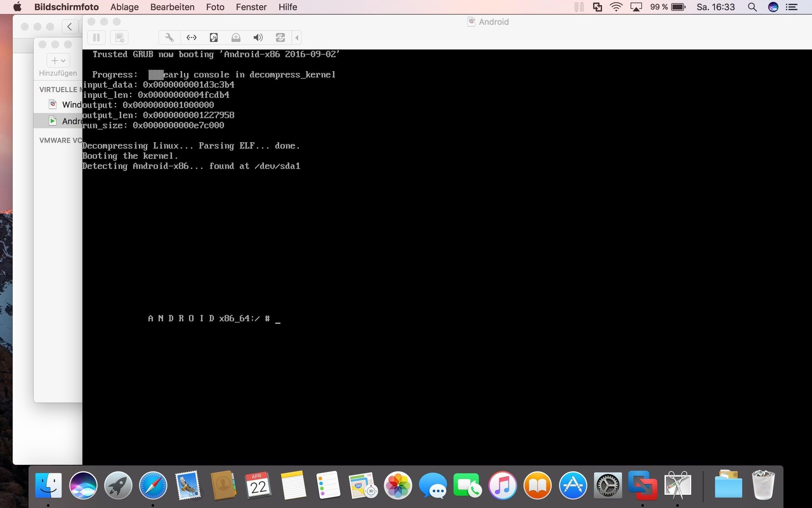Open Mail from the Dock
812x508 pixels.
(x=188, y=485)
